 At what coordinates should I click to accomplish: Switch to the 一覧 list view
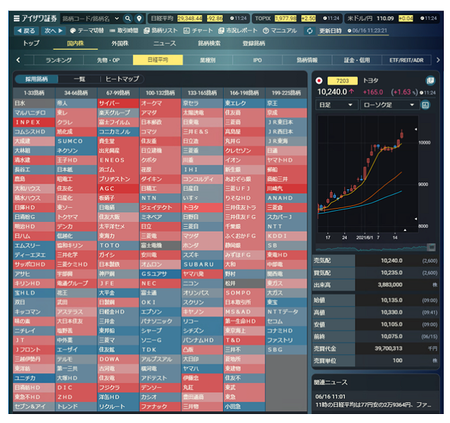(79, 79)
